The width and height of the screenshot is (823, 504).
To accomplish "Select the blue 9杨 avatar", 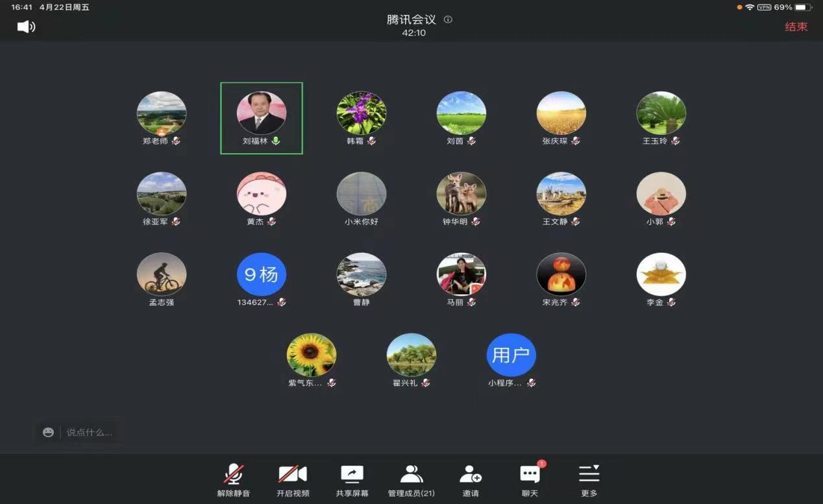I will [x=262, y=274].
